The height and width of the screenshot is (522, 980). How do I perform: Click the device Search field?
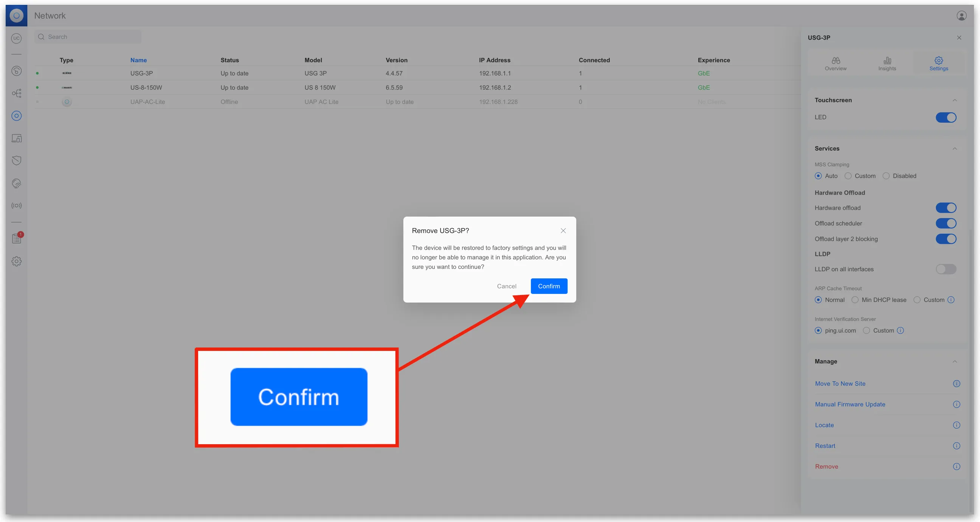pyautogui.click(x=88, y=37)
